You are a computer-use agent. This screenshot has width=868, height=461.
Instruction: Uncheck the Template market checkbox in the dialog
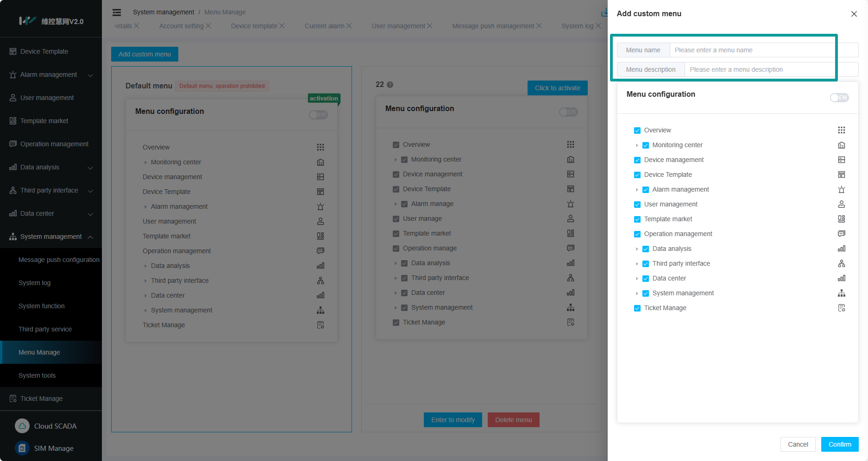click(x=637, y=219)
